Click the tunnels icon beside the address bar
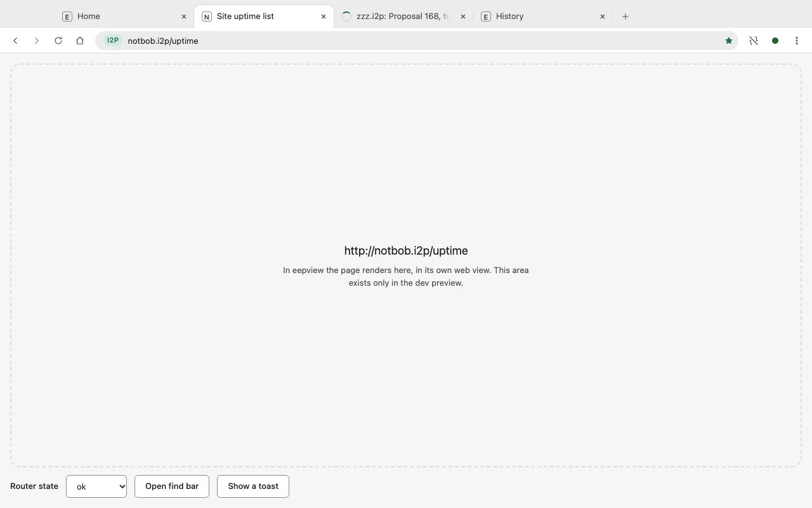This screenshot has height=508, width=812. (754, 41)
